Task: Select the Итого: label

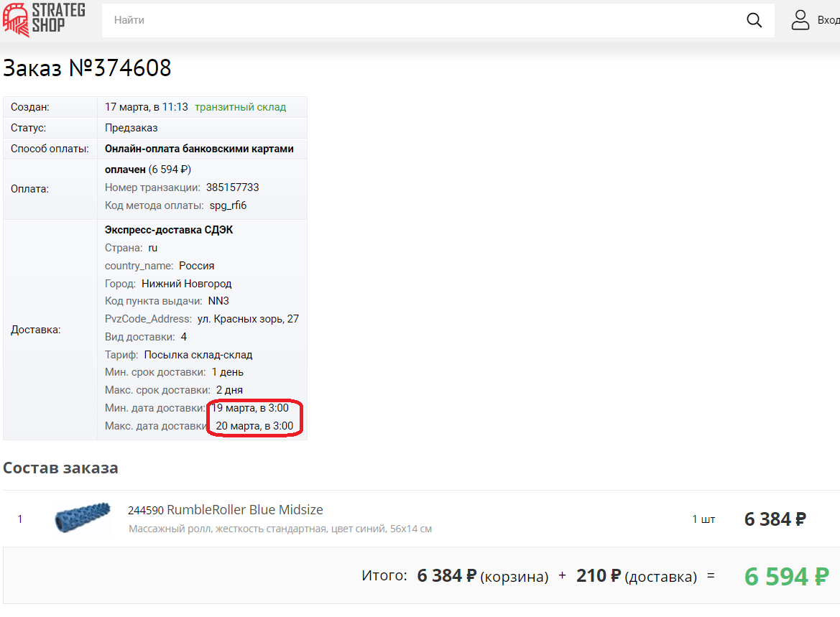Action: (384, 576)
